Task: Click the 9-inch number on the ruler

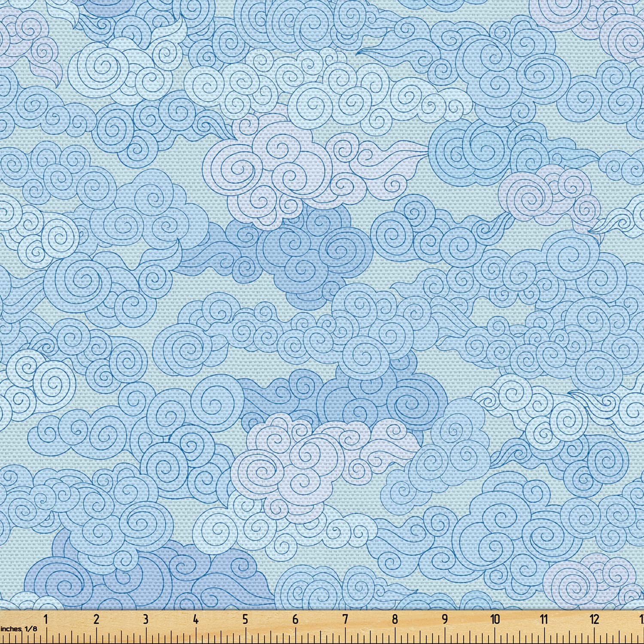Action: click(x=445, y=619)
